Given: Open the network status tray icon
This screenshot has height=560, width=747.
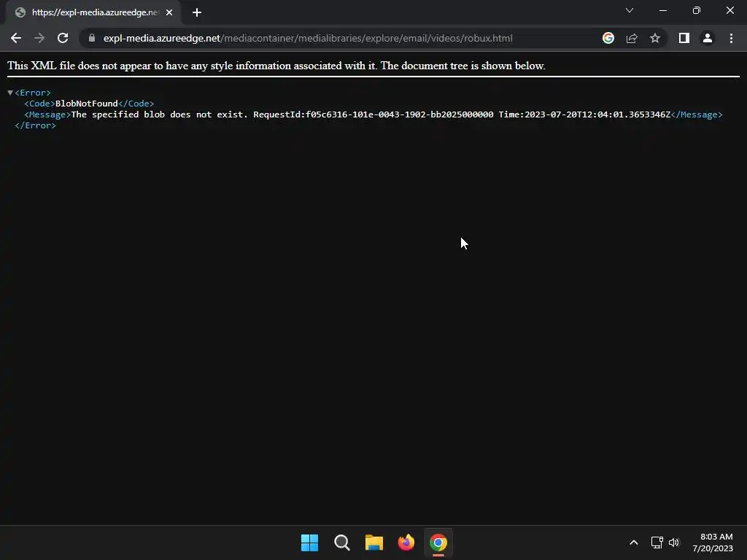Looking at the screenshot, I should point(657,542).
